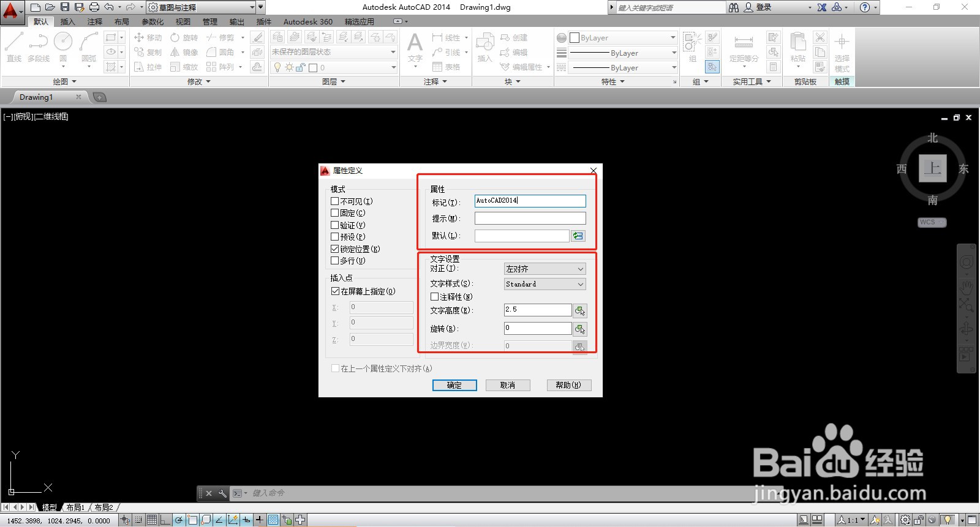980x527 pixels.
Task: Open the Annotate (注释) ribbon tab
Action: tap(95, 21)
